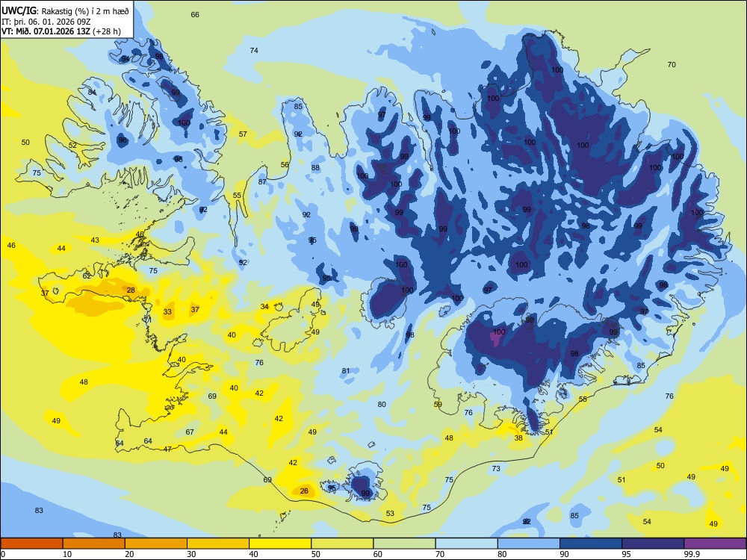
Task: Select the legend tick label 90
Action: [564, 554]
